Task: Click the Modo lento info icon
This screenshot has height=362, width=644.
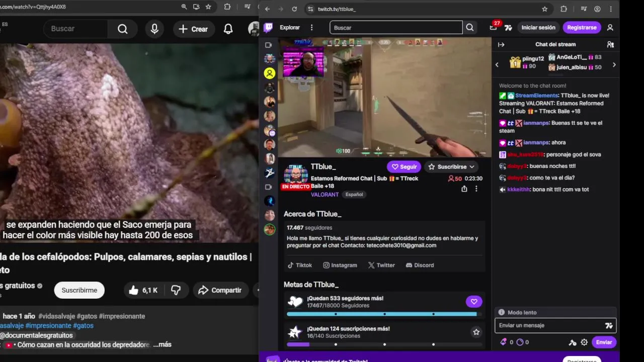Action: click(x=502, y=312)
